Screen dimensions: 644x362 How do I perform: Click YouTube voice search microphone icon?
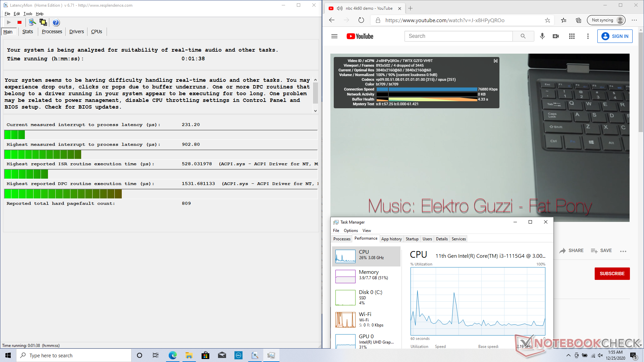coord(542,36)
